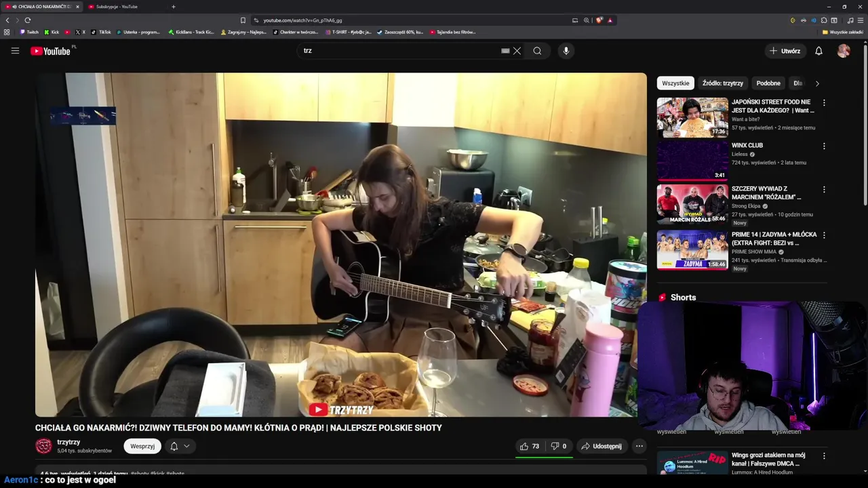Viewport: 868px width, 488px height.
Task: Show more filter chips with right arrow
Action: 817,83
